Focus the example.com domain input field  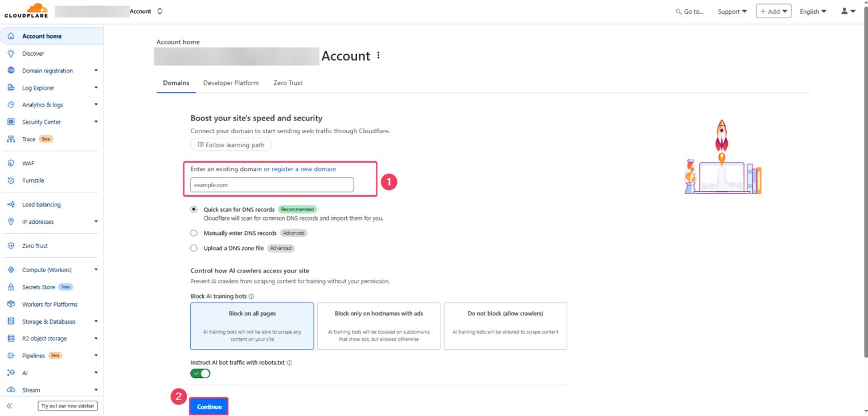coord(272,185)
